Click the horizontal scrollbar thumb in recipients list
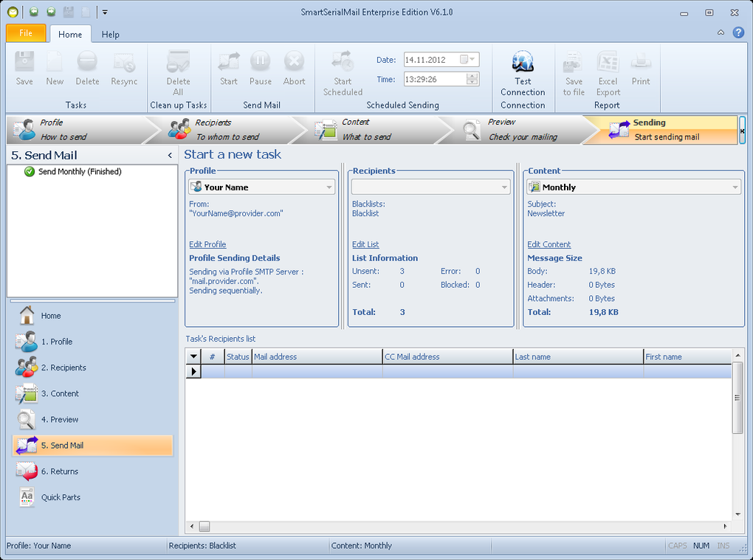This screenshot has width=753, height=560. (x=204, y=526)
